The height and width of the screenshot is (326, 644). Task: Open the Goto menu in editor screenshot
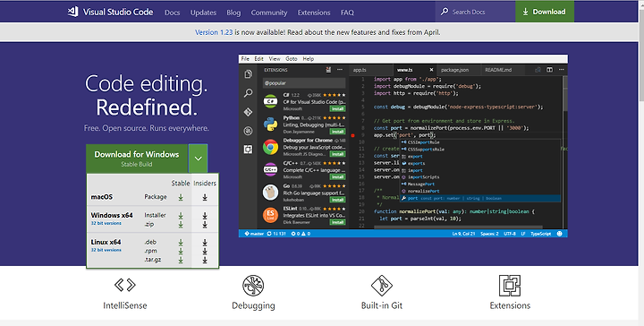[x=292, y=59]
